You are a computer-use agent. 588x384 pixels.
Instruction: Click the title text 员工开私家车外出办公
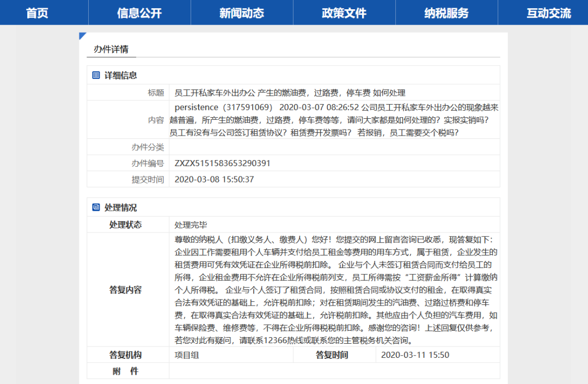[290, 93]
